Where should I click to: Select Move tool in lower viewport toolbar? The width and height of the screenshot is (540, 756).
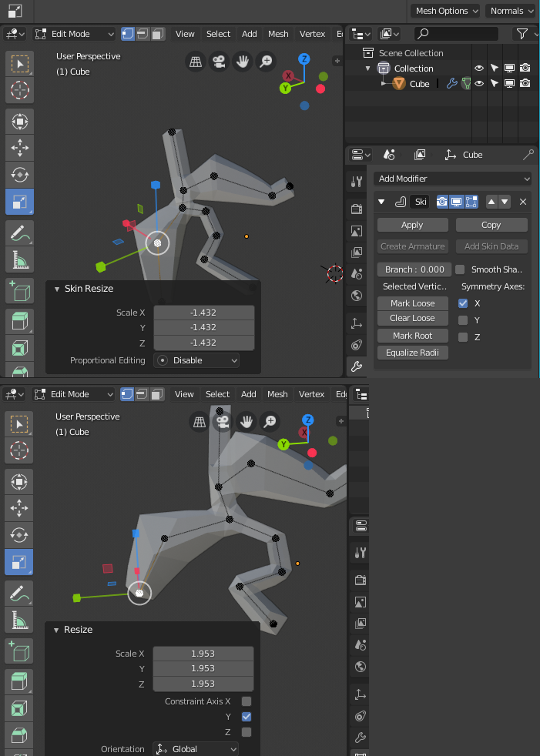point(19,508)
